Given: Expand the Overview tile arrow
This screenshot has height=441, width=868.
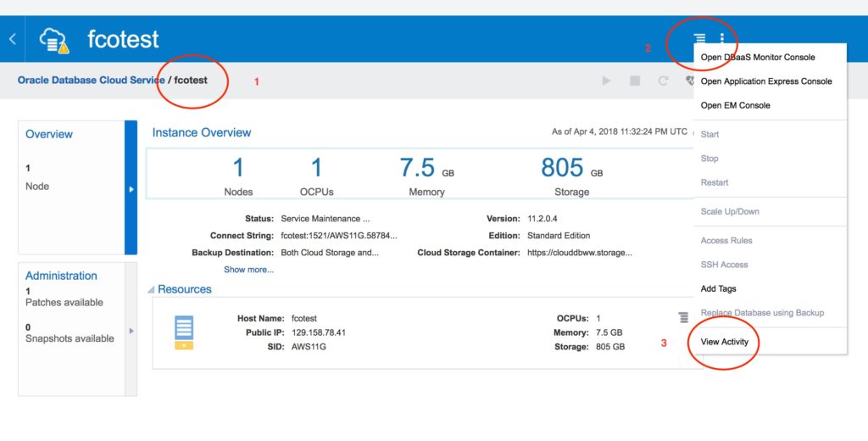Looking at the screenshot, I should (131, 188).
